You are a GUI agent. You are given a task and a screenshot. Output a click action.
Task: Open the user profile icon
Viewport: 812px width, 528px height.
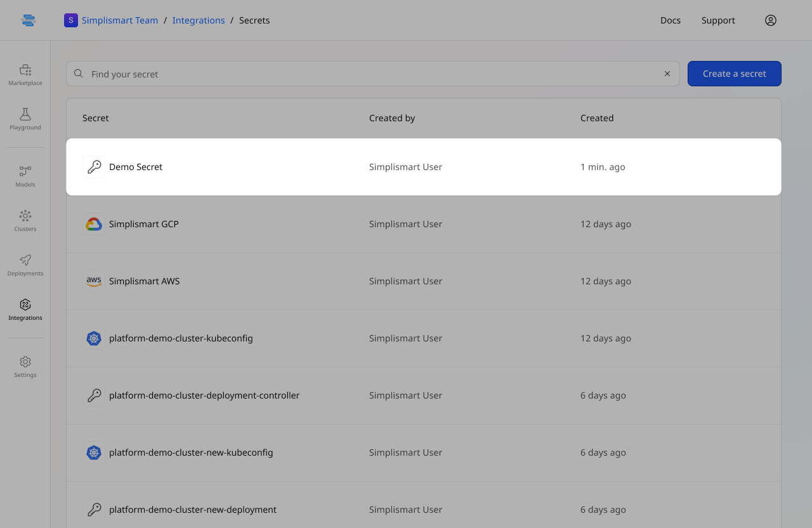(771, 20)
